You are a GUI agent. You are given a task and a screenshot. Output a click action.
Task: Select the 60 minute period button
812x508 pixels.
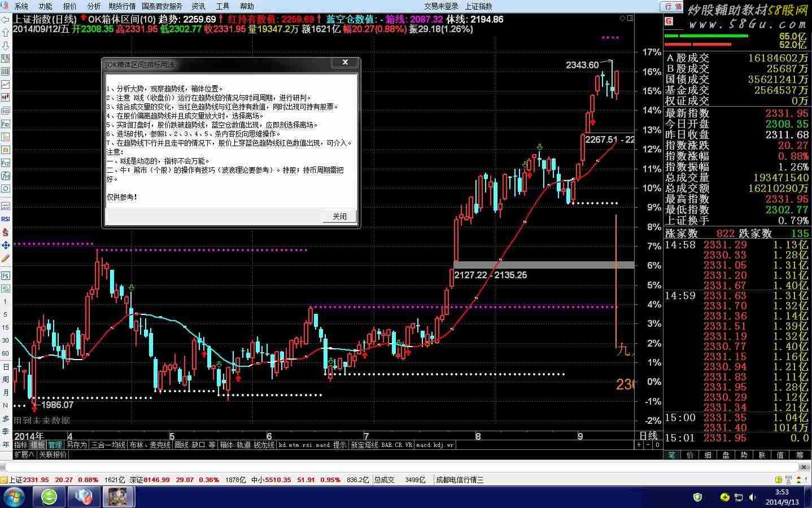click(6, 353)
